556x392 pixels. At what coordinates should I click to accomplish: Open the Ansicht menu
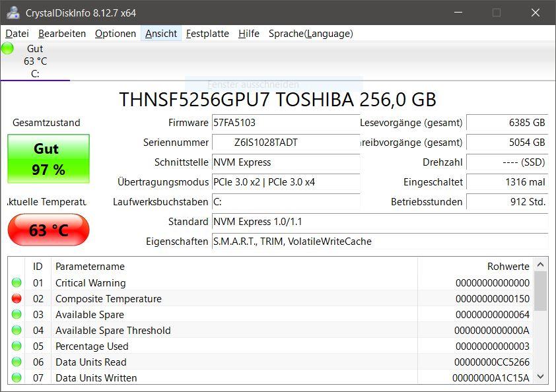click(161, 34)
